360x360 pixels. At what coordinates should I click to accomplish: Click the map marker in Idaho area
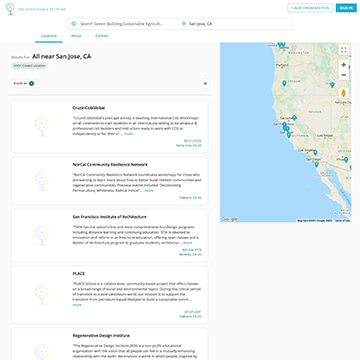[332, 85]
